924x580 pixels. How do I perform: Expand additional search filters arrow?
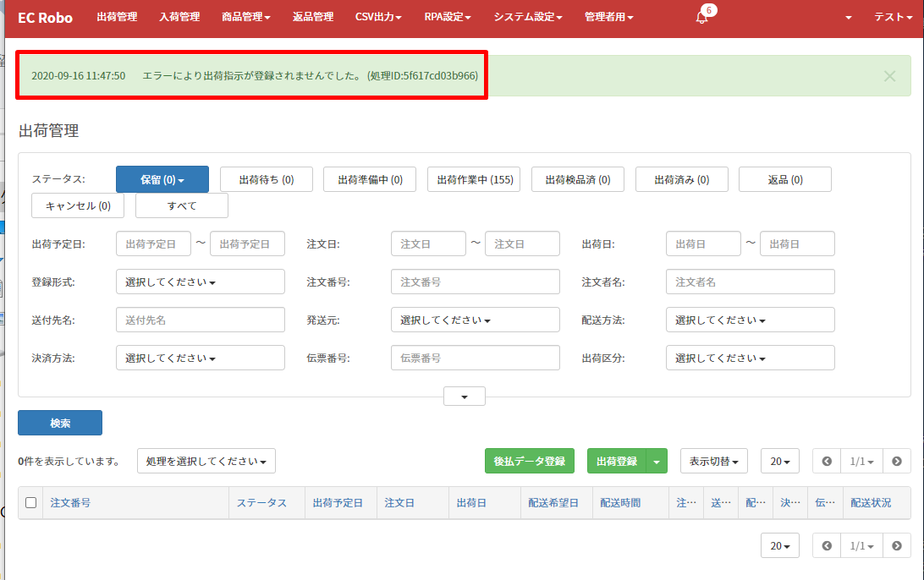click(x=465, y=397)
